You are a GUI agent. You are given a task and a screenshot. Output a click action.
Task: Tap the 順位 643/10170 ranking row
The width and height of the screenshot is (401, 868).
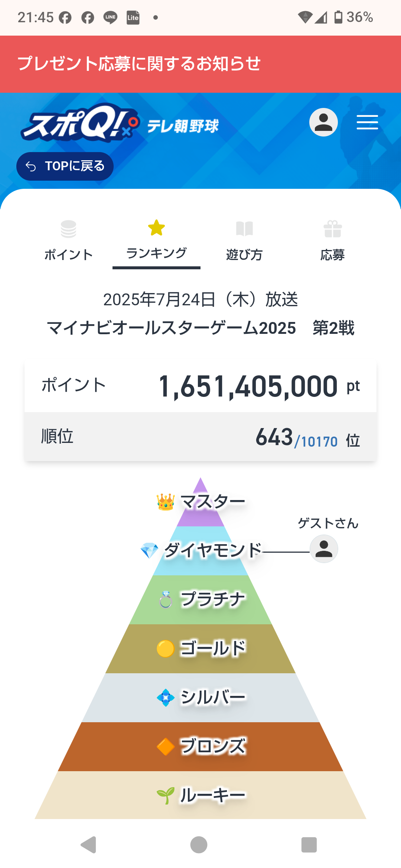click(200, 437)
